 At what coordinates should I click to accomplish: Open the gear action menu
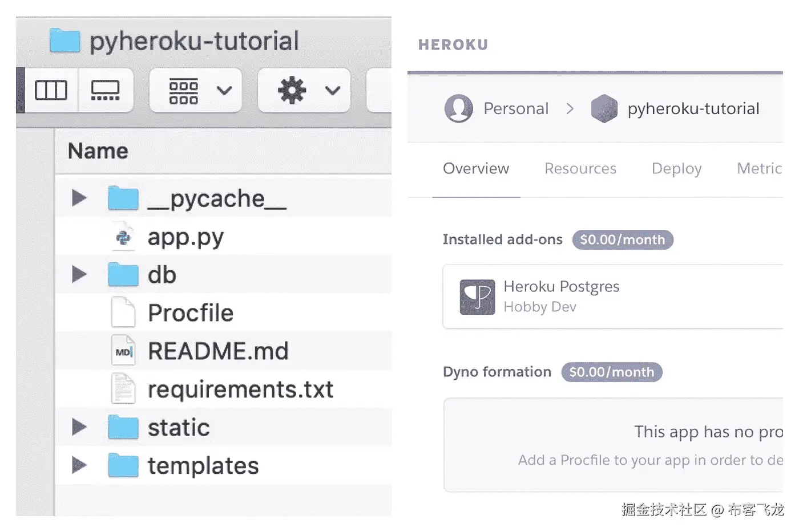[x=304, y=91]
